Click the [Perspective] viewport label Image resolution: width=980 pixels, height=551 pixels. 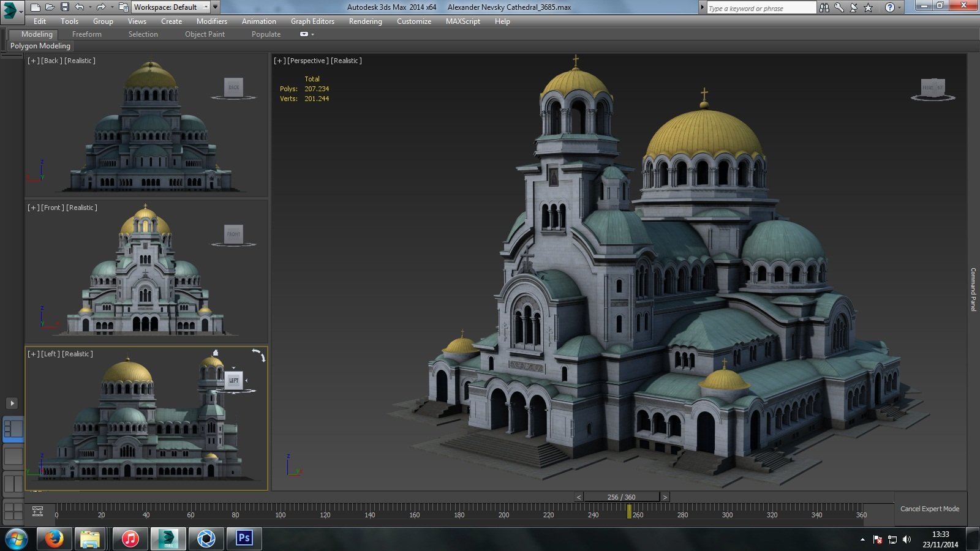pos(308,61)
